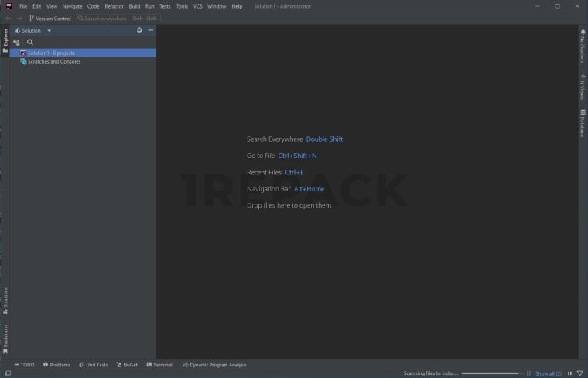Viewport: 588px width, 378px height.
Task: Open the NuGet tool window button
Action: 127,364
